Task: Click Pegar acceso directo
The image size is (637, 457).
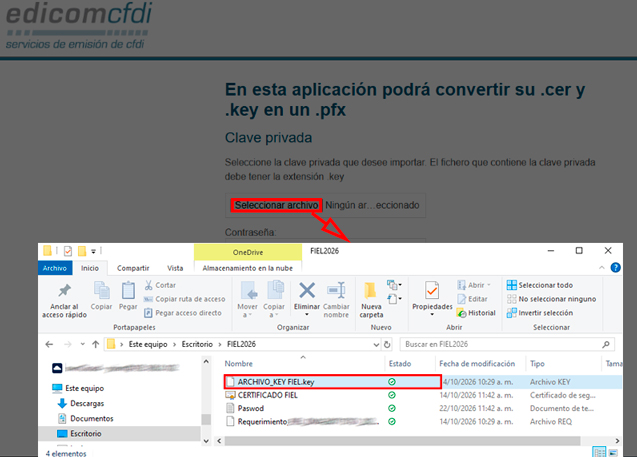Action: 183,313
